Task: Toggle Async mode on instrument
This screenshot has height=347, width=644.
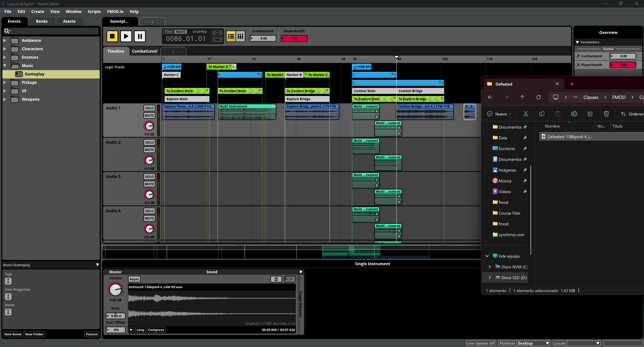Action: (x=134, y=279)
